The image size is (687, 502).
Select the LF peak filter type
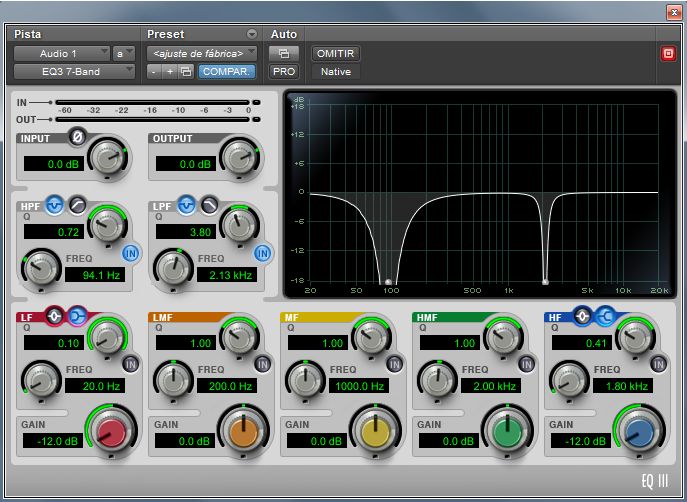point(54,317)
